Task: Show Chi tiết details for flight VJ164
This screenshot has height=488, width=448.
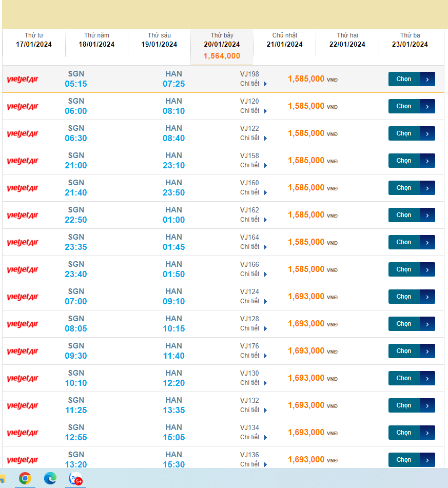Action: [x=254, y=247]
